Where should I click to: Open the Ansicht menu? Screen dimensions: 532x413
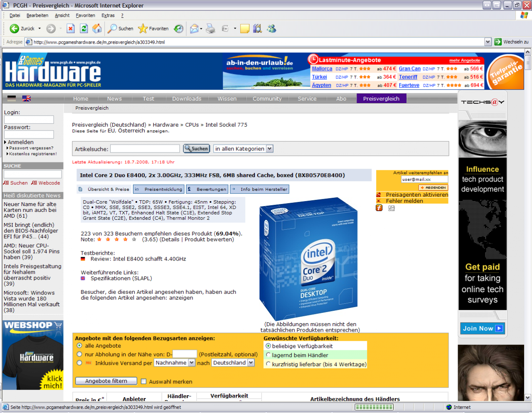point(62,15)
